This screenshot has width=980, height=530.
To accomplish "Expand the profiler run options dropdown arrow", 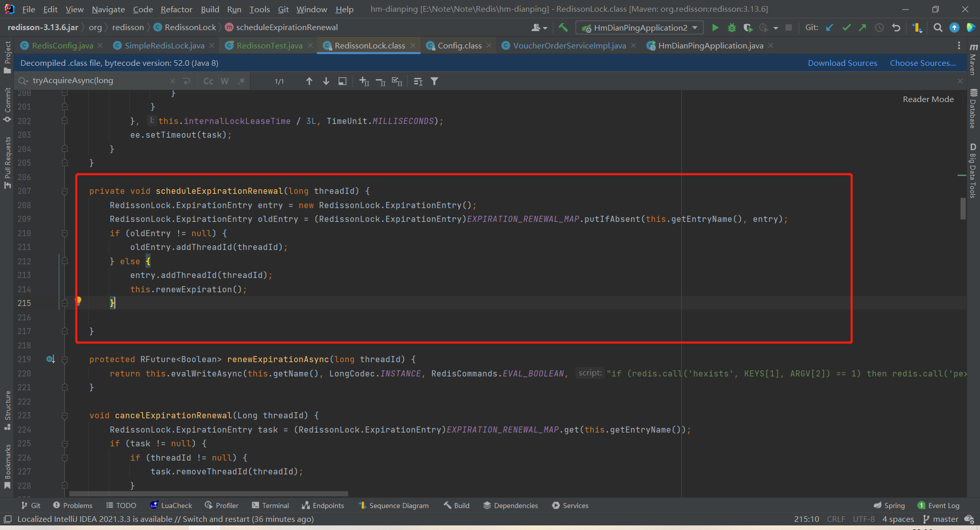I will click(776, 28).
